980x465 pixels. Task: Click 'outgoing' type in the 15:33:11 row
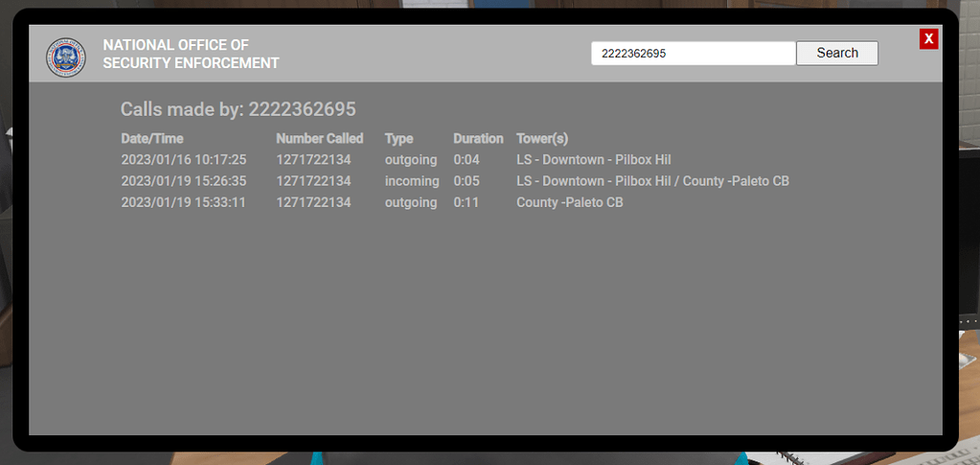[411, 202]
